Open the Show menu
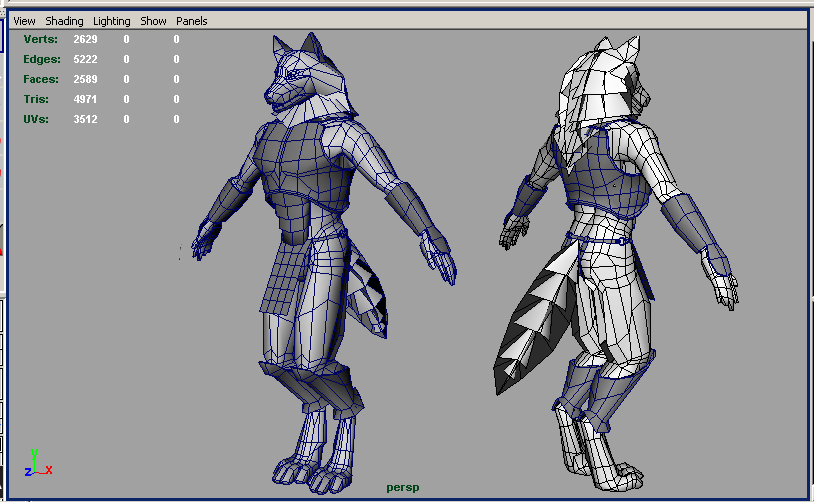Image resolution: width=814 pixels, height=502 pixels. click(x=153, y=21)
